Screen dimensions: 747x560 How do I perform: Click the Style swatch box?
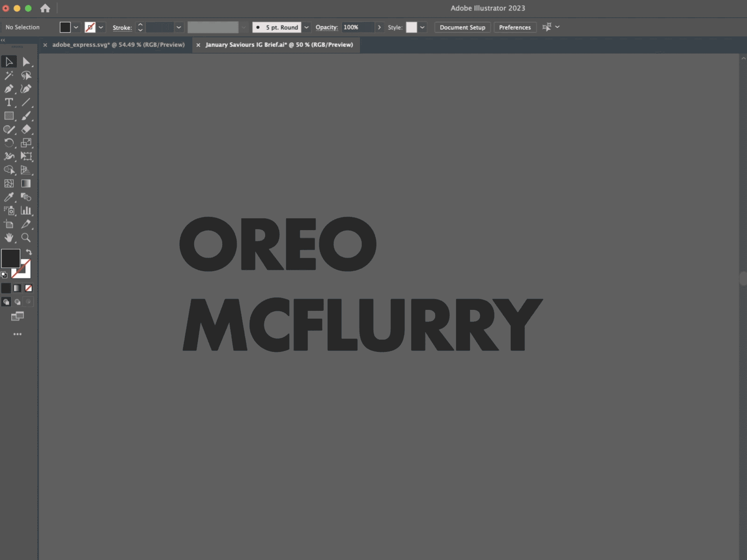[x=411, y=27]
